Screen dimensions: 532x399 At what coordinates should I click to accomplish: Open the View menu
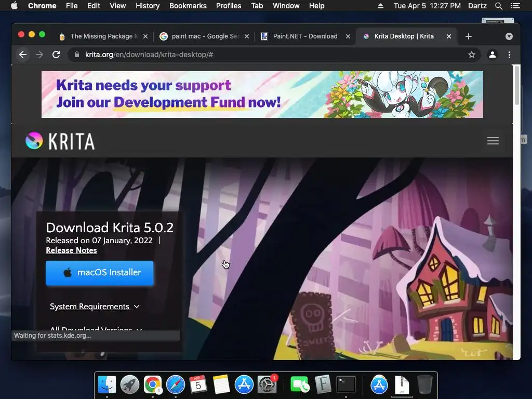(118, 6)
